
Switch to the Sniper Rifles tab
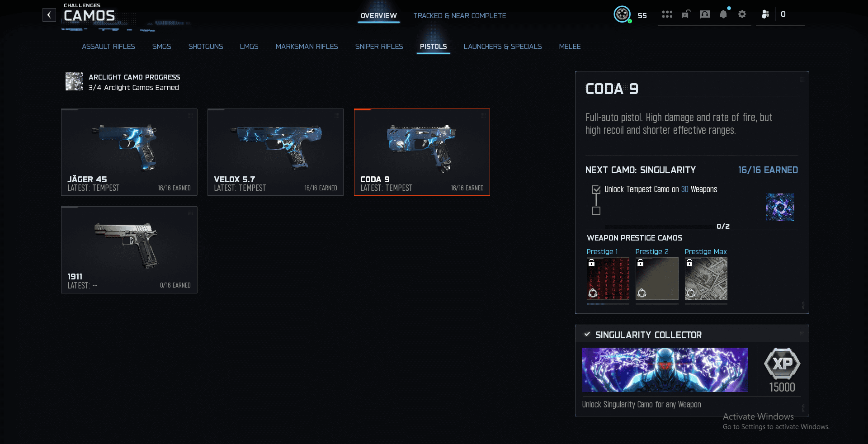pyautogui.click(x=379, y=47)
